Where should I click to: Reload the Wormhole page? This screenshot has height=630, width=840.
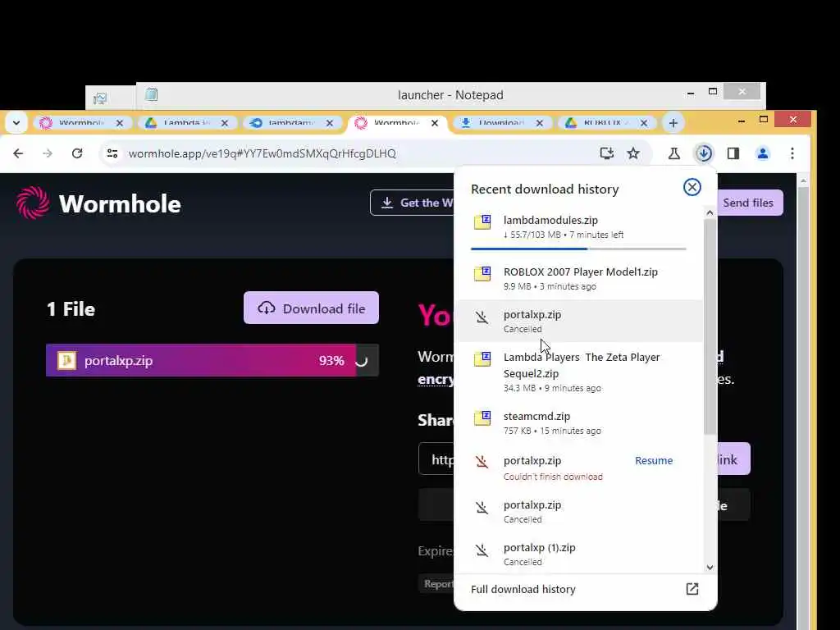click(77, 153)
